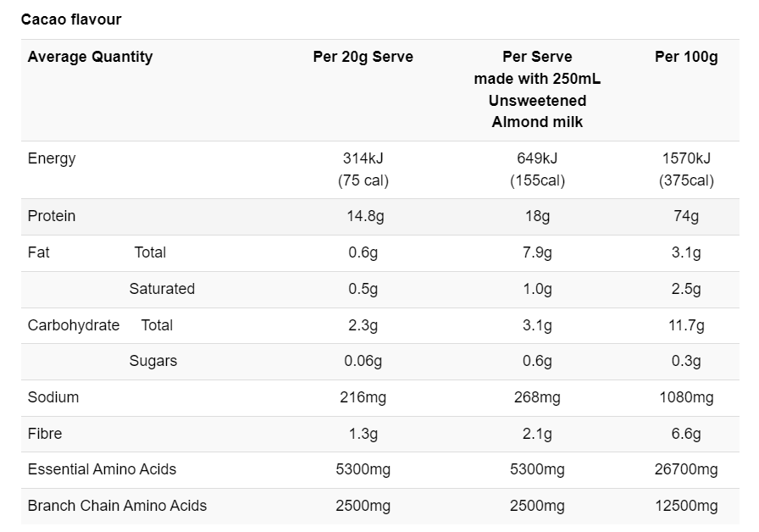Select the Unsweetened Almond milk header text
Image resolution: width=759 pixels, height=532 pixels.
click(x=537, y=111)
